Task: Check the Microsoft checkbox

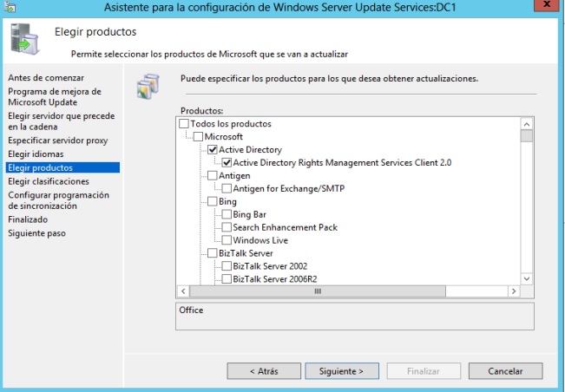Action: pos(198,136)
